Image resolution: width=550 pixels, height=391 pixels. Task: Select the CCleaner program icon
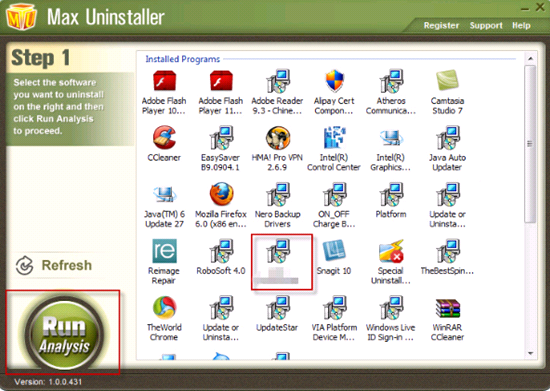(x=164, y=137)
